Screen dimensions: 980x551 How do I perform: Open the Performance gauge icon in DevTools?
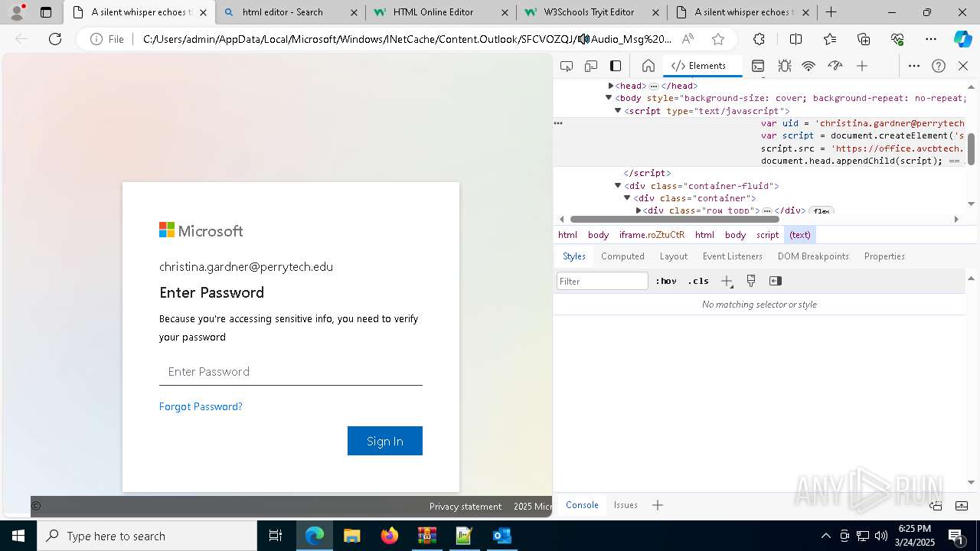[835, 66]
